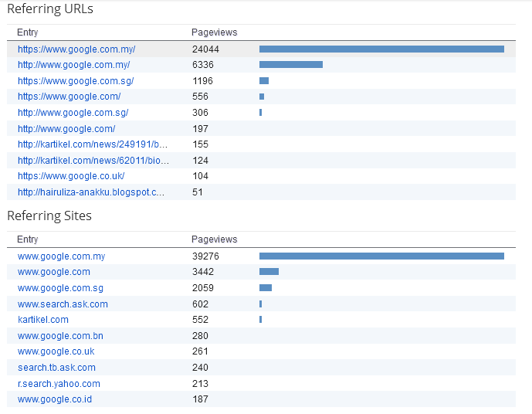Viewport: 532px width, 414px height.
Task: Open the www.search.ask.com site link
Action: (x=63, y=304)
